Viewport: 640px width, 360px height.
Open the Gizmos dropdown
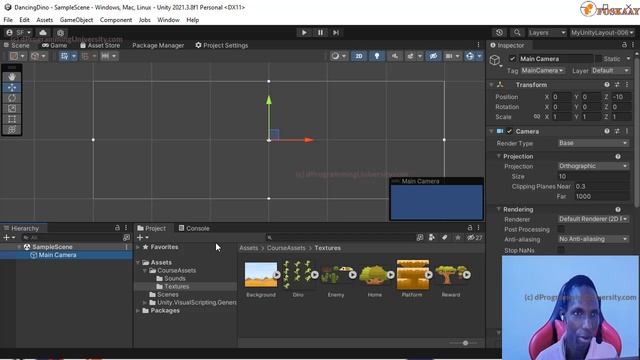click(x=480, y=56)
